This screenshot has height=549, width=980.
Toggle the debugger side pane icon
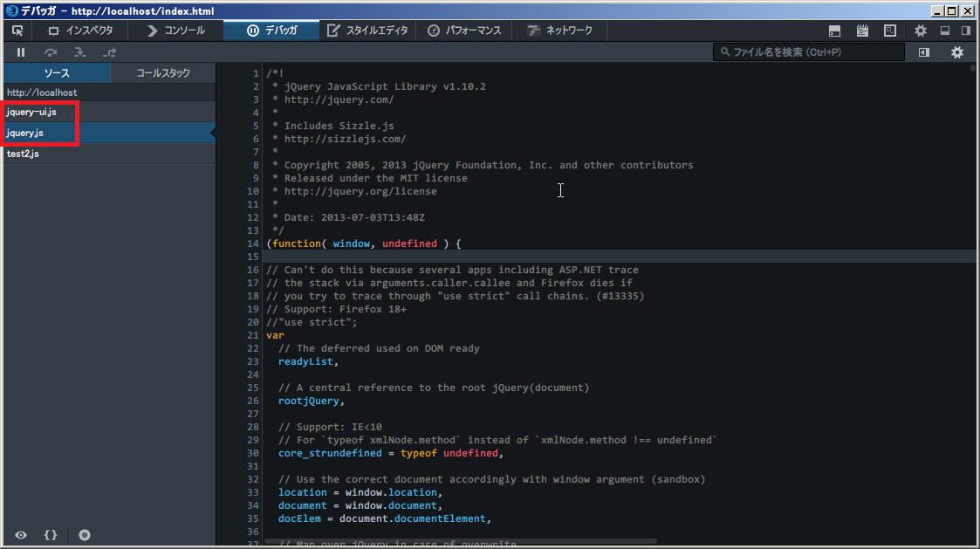[924, 52]
